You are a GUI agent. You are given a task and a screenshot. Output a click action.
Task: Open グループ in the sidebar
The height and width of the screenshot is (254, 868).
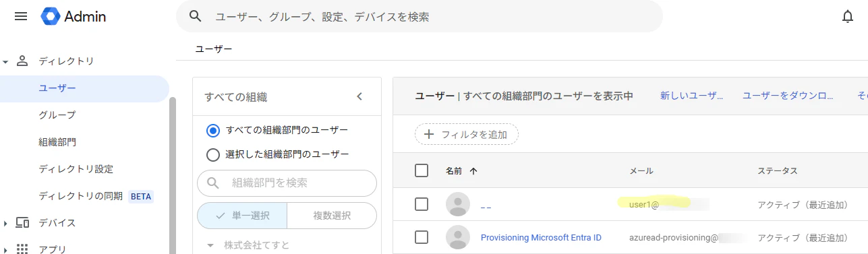pos(57,115)
